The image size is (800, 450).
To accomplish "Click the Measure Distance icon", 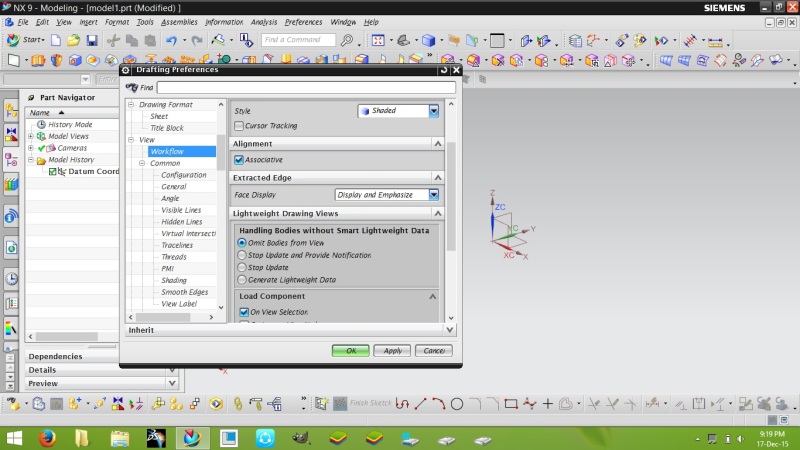I will 715,41.
